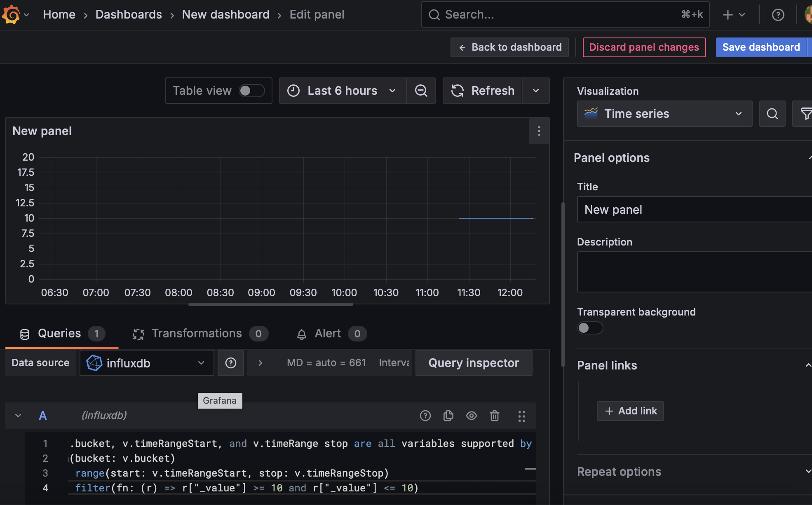Click the help icon in top bar
This screenshot has width=812, height=505.
click(778, 15)
